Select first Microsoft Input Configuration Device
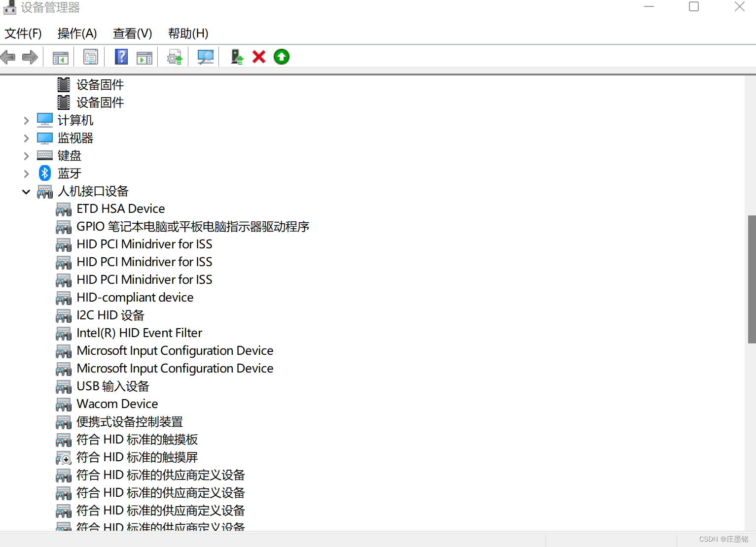The height and width of the screenshot is (547, 756). [x=175, y=351]
